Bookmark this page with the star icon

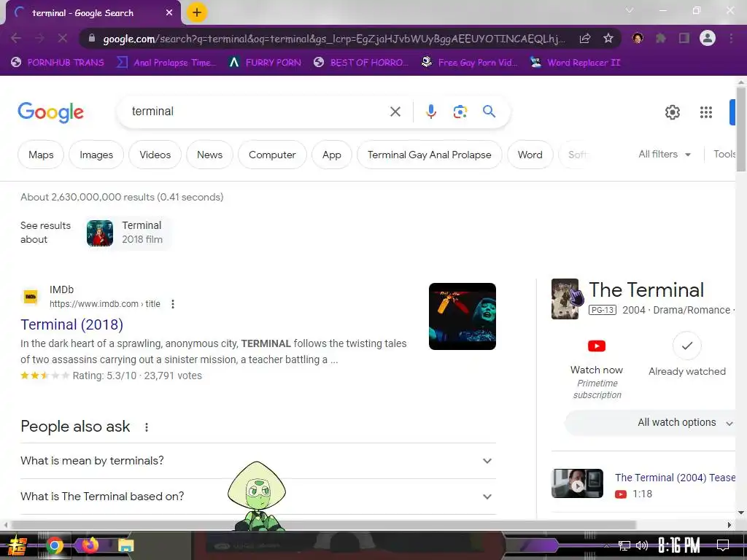[608, 39]
